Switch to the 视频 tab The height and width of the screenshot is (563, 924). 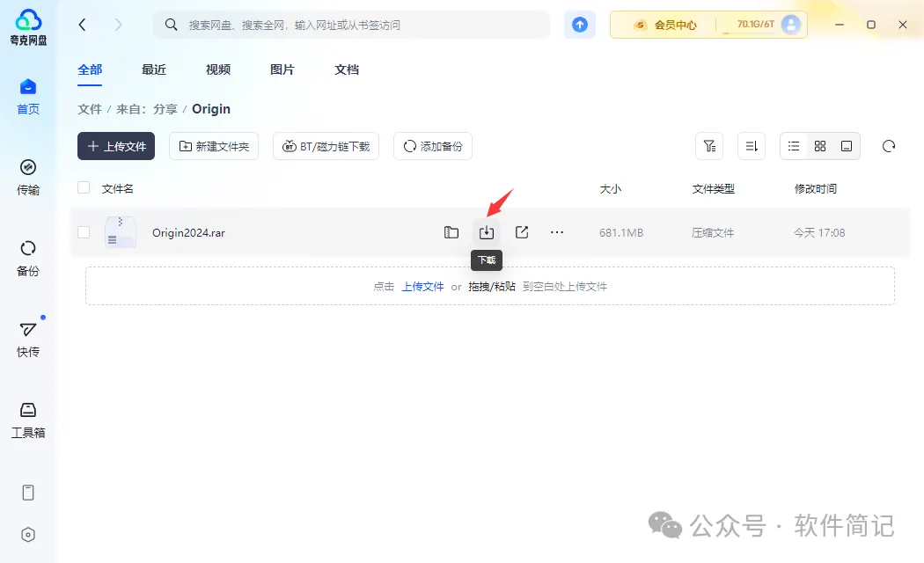pos(218,70)
